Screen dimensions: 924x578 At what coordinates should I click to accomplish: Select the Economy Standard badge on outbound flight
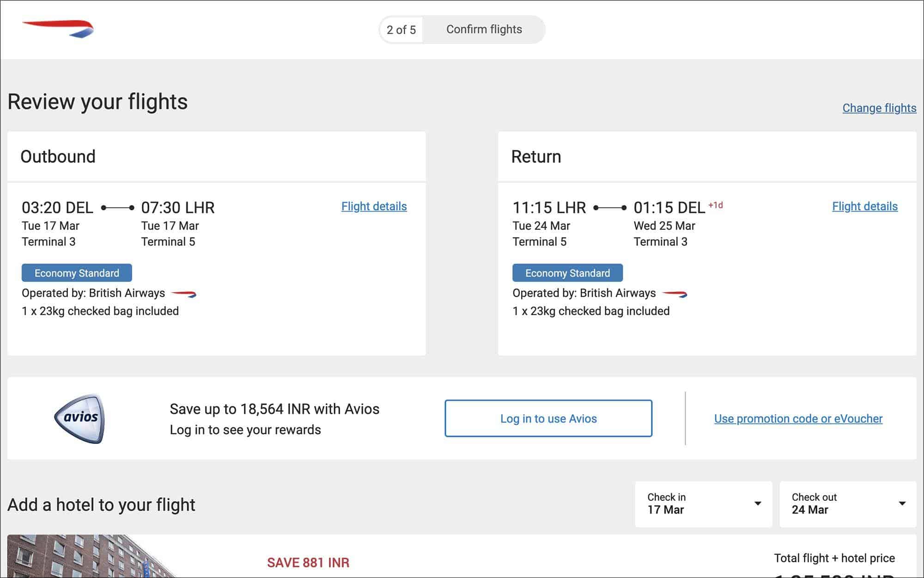[77, 273]
